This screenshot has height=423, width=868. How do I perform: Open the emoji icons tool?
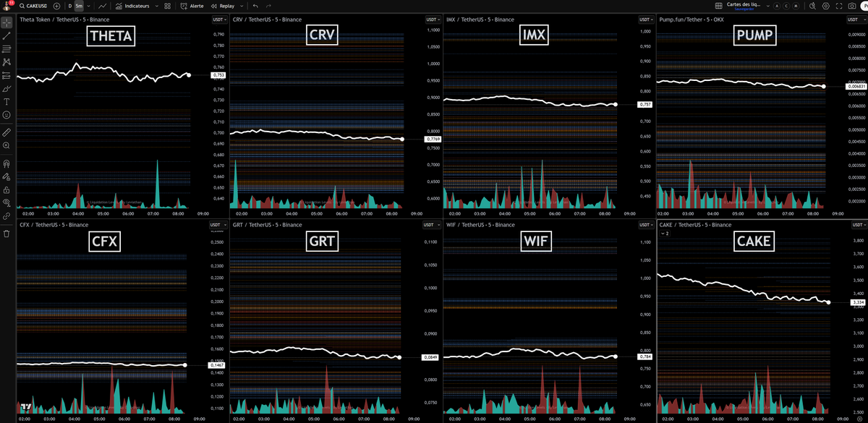(7, 115)
